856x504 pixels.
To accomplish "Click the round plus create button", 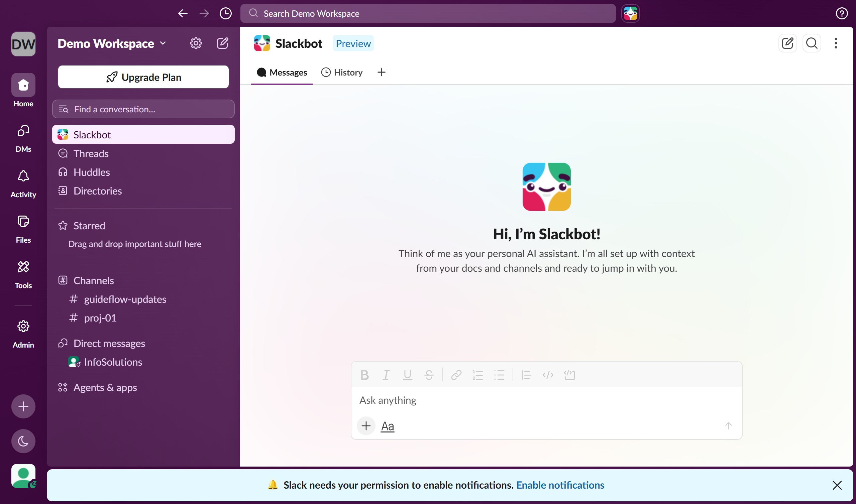I will pyautogui.click(x=23, y=406).
